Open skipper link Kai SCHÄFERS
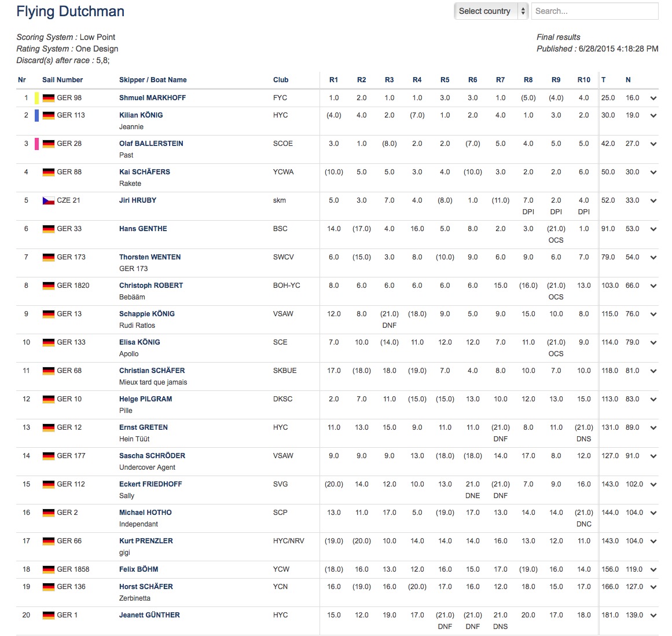Viewport: 672px width, 636px height. coord(145,171)
